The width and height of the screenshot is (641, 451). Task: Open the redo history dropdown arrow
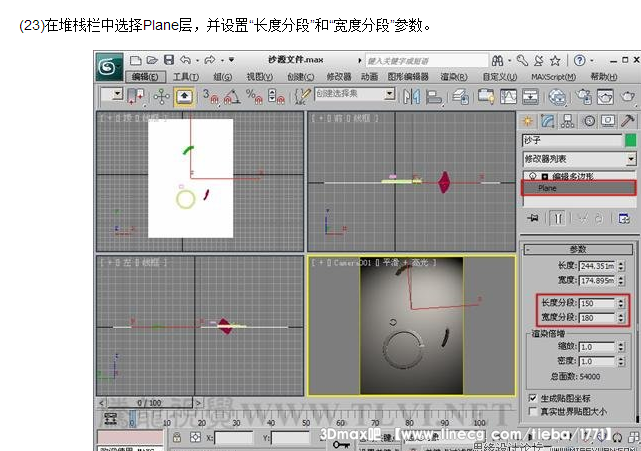(x=222, y=61)
